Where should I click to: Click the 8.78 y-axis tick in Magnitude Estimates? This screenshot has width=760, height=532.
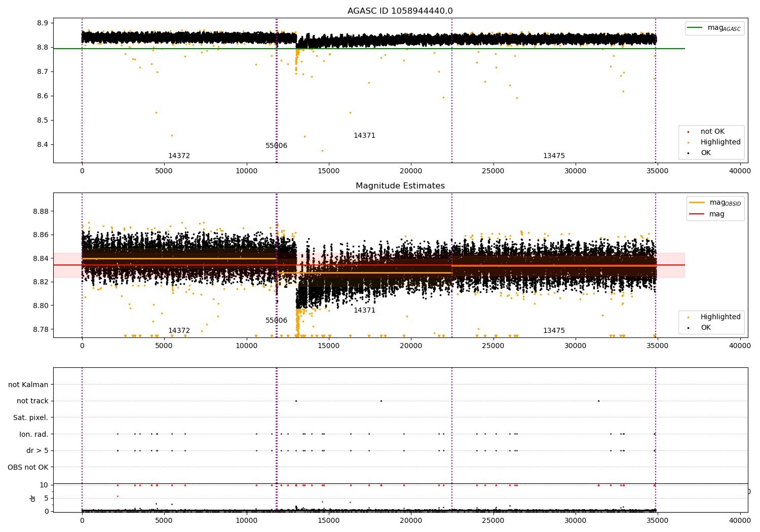(41, 329)
